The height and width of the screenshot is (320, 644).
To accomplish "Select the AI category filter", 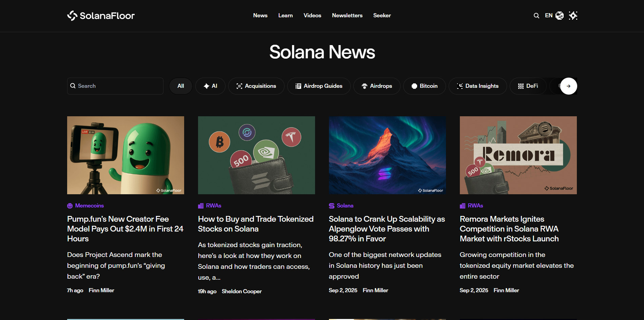I will [210, 86].
